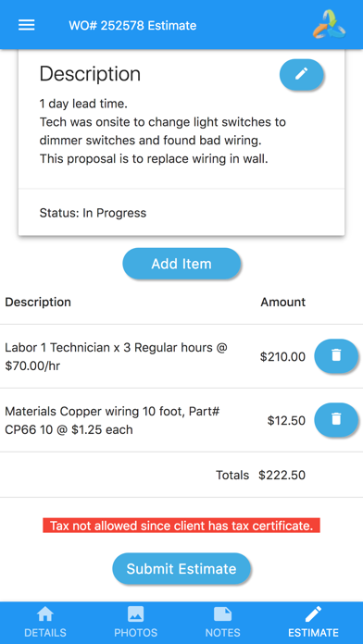Viewport: 363px width, 644px height.
Task: Select the WO# 252578 Estimate title
Action: pyautogui.click(x=132, y=26)
